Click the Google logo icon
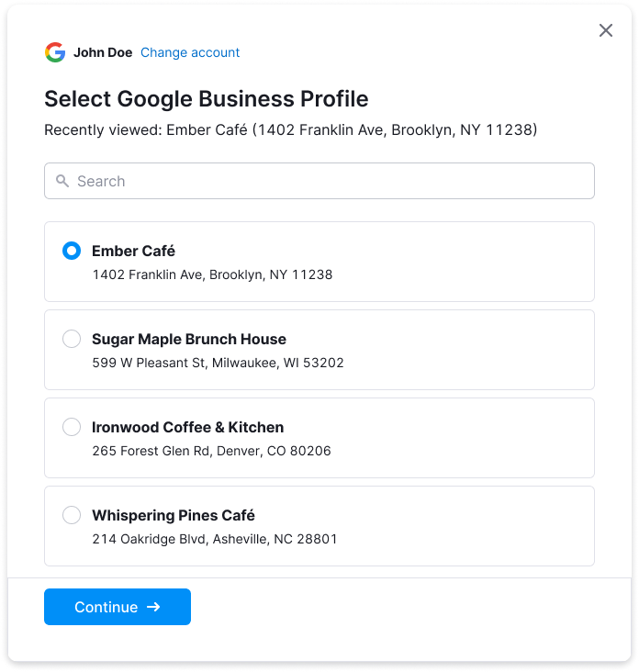 coord(55,52)
